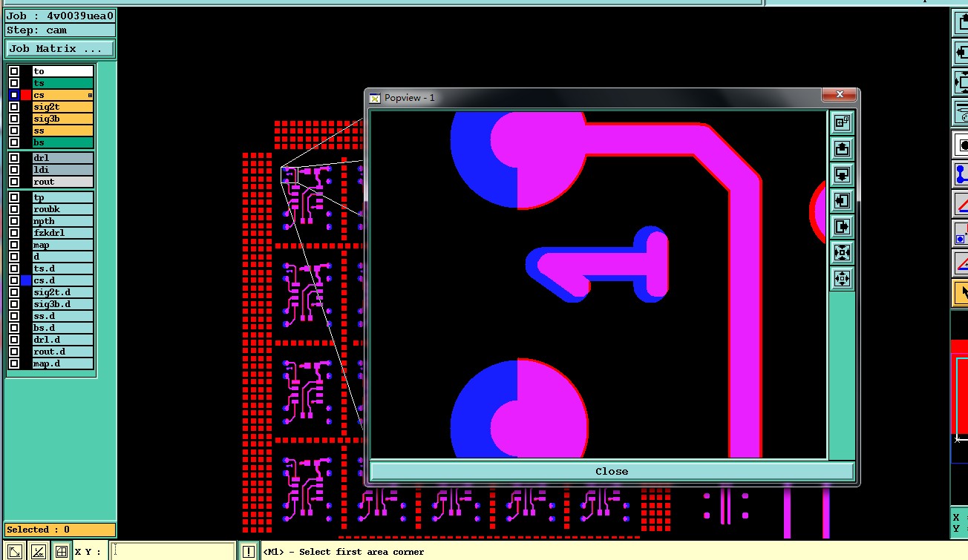
Task: Click the Step: cam label
Action: (x=60, y=30)
